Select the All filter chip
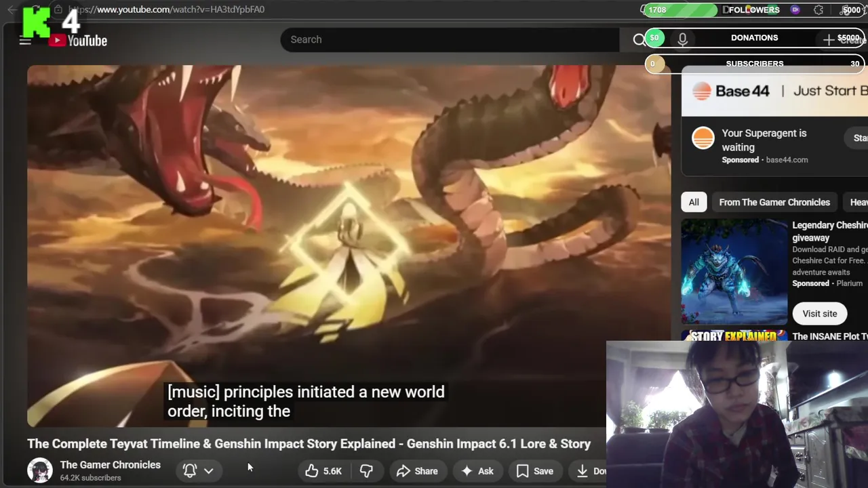 [694, 202]
